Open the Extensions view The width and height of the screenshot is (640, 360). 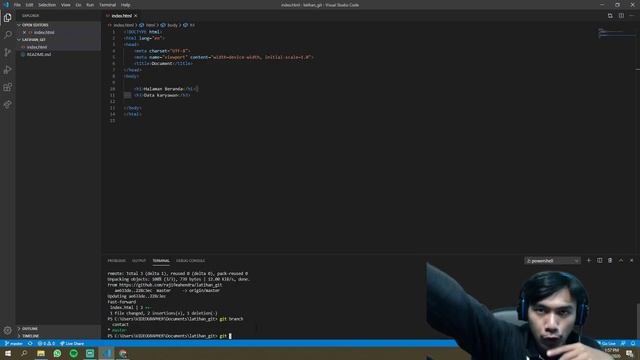[x=7, y=87]
